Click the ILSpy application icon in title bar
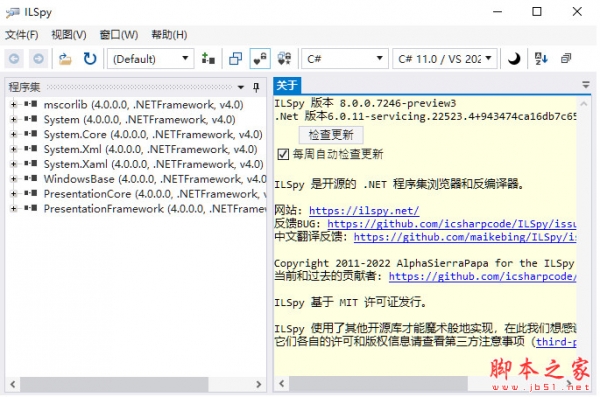This screenshot has height=397, width=600. click(13, 12)
